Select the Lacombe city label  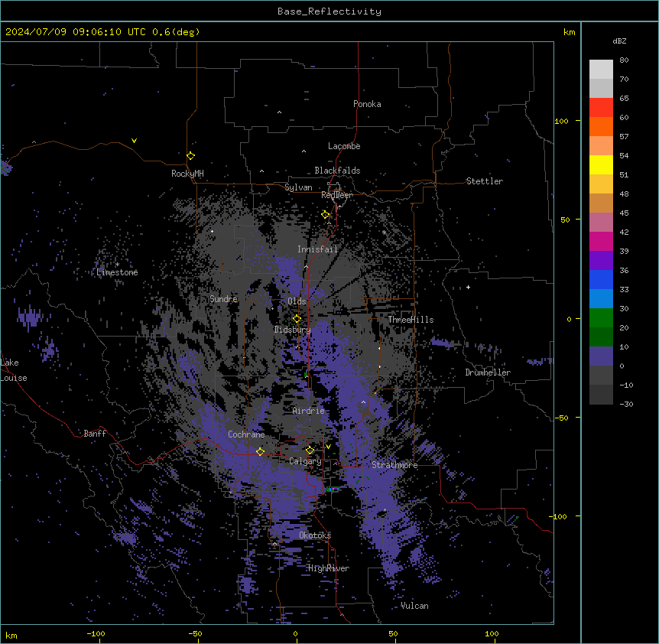click(x=344, y=146)
